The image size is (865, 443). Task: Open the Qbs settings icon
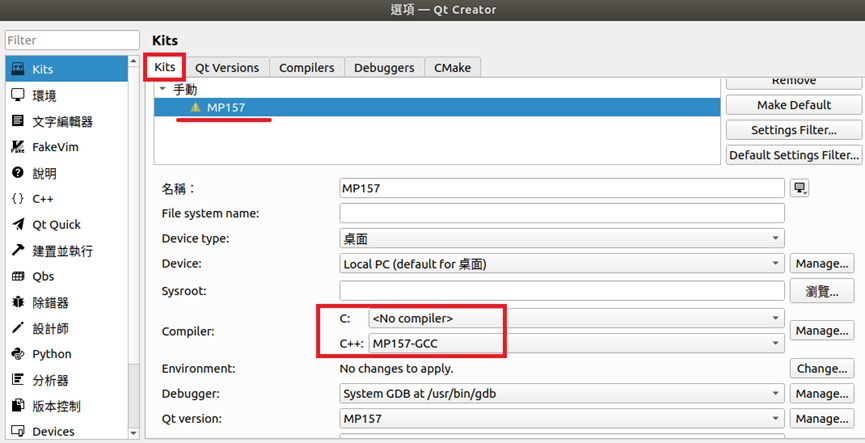click(x=18, y=276)
